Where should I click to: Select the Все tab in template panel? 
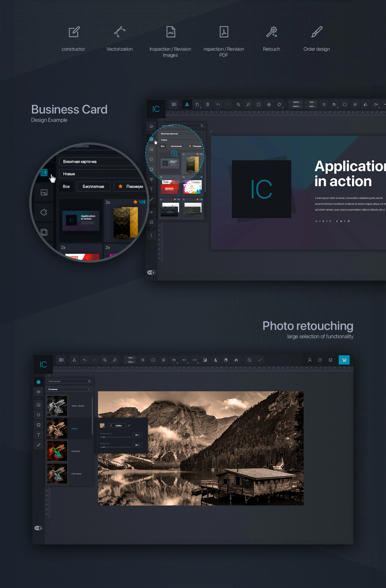[163, 146]
